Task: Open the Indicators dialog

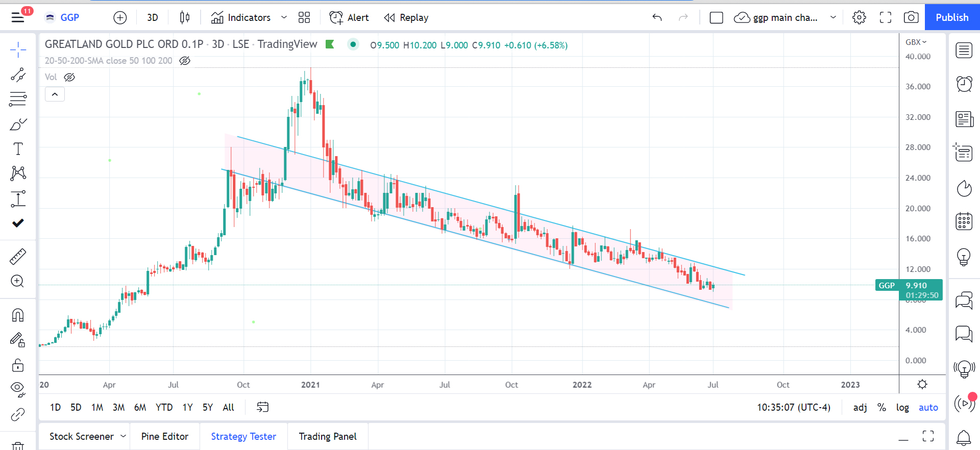Action: (241, 17)
